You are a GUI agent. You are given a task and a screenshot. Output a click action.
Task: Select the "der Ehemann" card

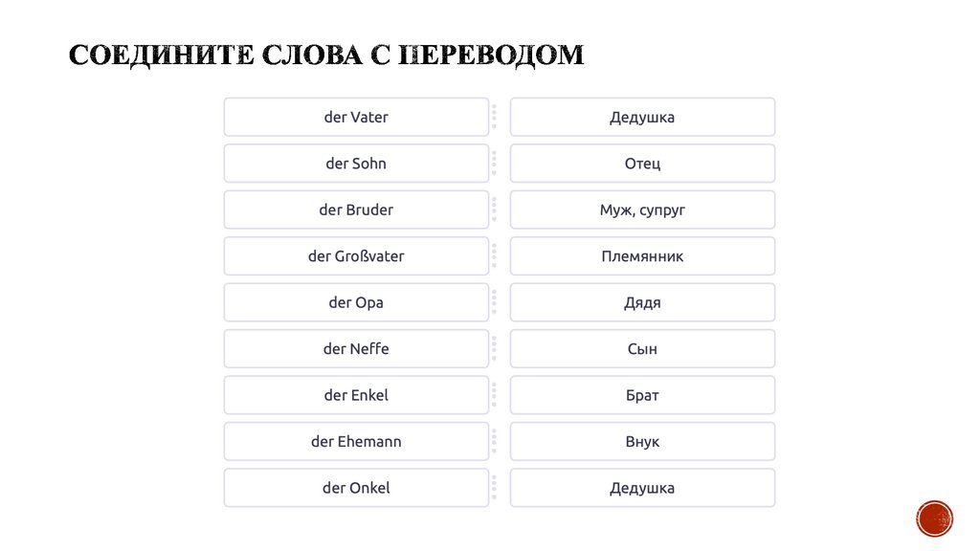tap(356, 442)
